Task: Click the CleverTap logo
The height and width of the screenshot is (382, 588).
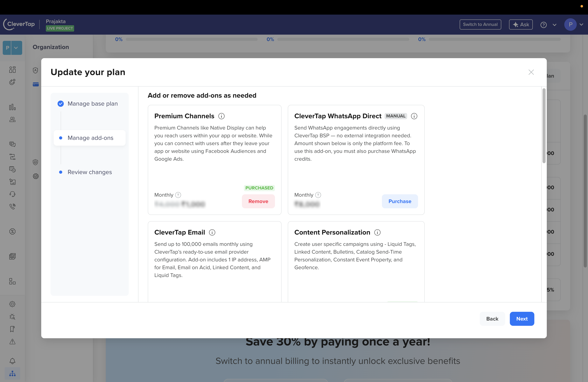Action: click(x=19, y=24)
